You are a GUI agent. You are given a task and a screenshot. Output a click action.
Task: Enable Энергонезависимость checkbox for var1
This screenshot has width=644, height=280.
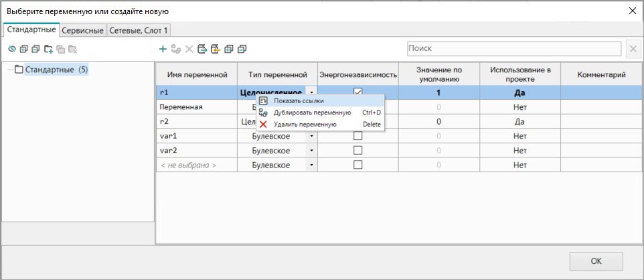tap(357, 136)
